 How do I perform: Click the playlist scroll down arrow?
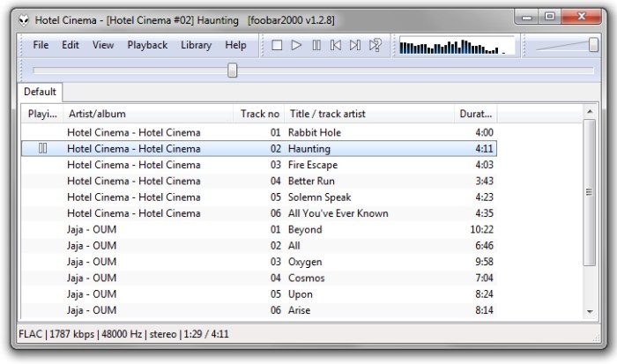click(x=590, y=312)
